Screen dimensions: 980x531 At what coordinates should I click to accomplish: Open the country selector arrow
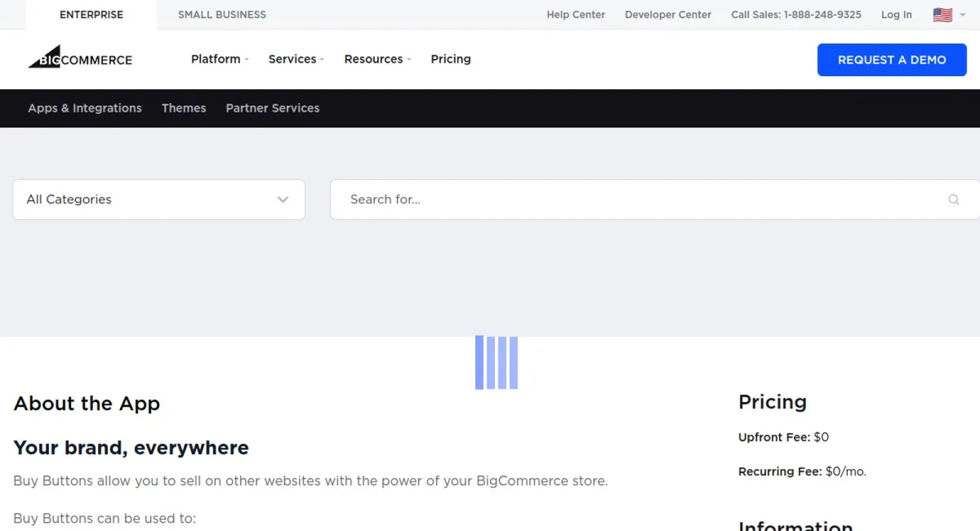click(x=963, y=15)
